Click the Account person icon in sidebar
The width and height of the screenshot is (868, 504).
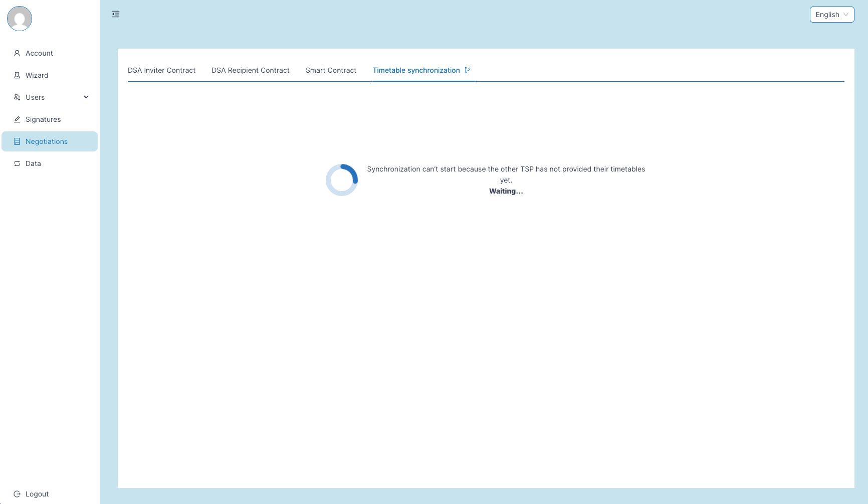[17, 53]
